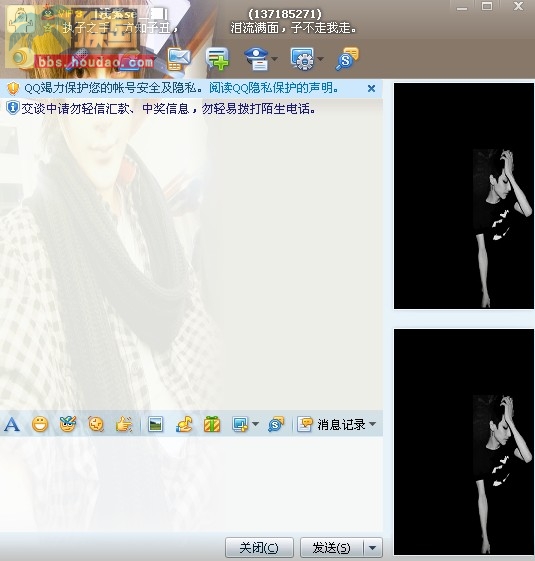Open the emoji smiley picker
The image size is (535, 561).
(x=40, y=424)
